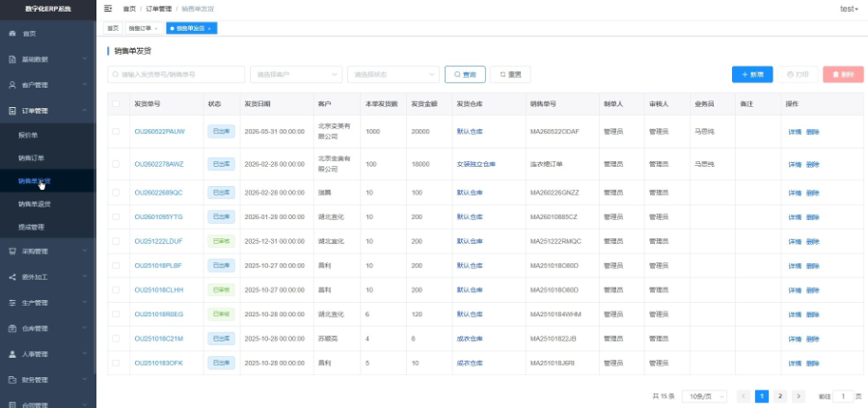
Task: Click 删除 for row OU26022689QC
Action: [x=812, y=193]
